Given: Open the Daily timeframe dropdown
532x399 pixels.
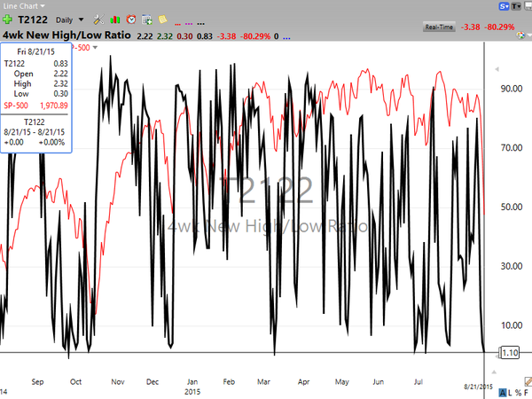Looking at the screenshot, I should click(69, 20).
